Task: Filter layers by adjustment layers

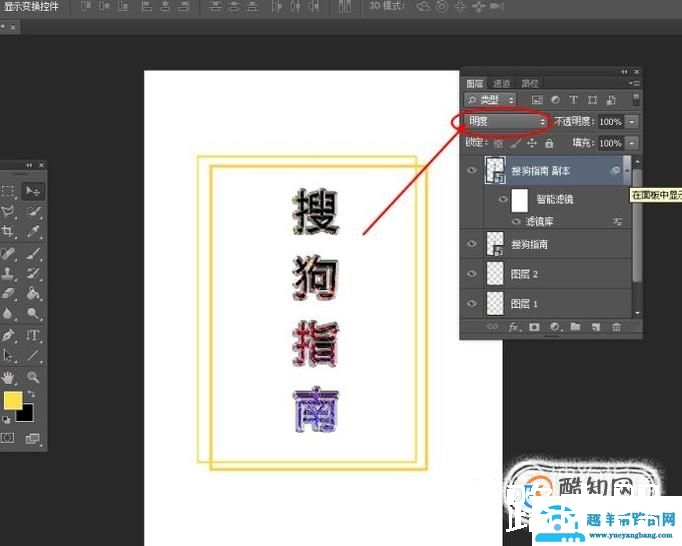Action: [555, 100]
